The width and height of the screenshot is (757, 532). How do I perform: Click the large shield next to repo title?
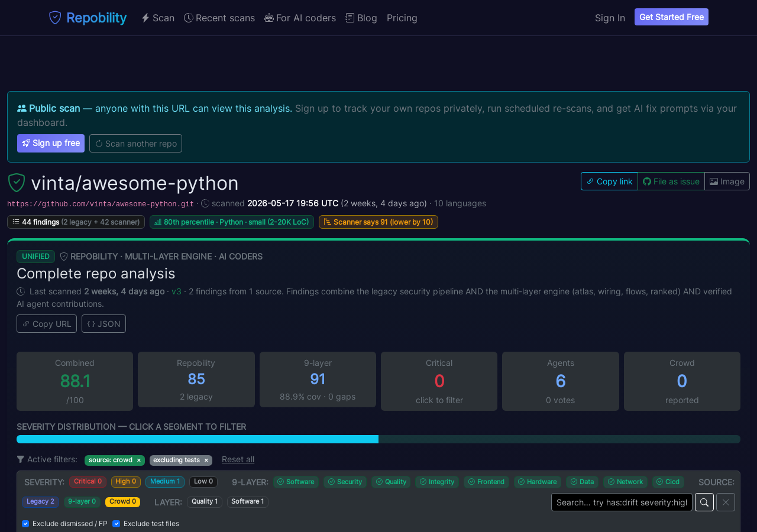click(x=17, y=183)
